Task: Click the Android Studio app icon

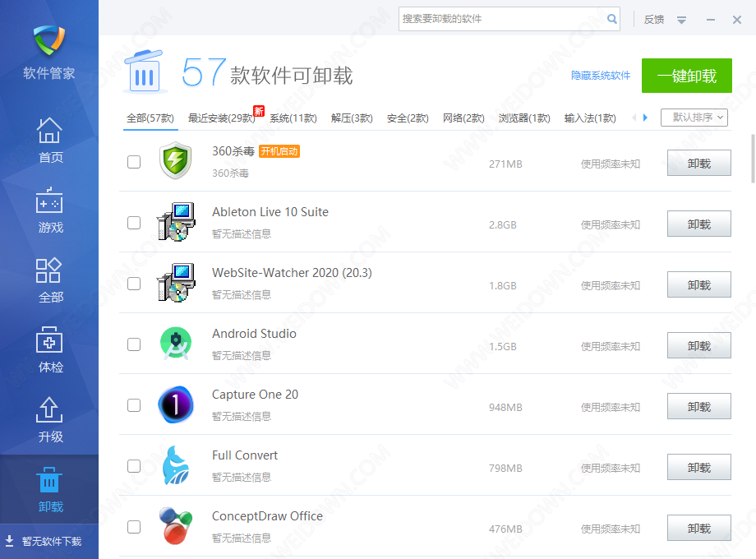Action: point(176,344)
